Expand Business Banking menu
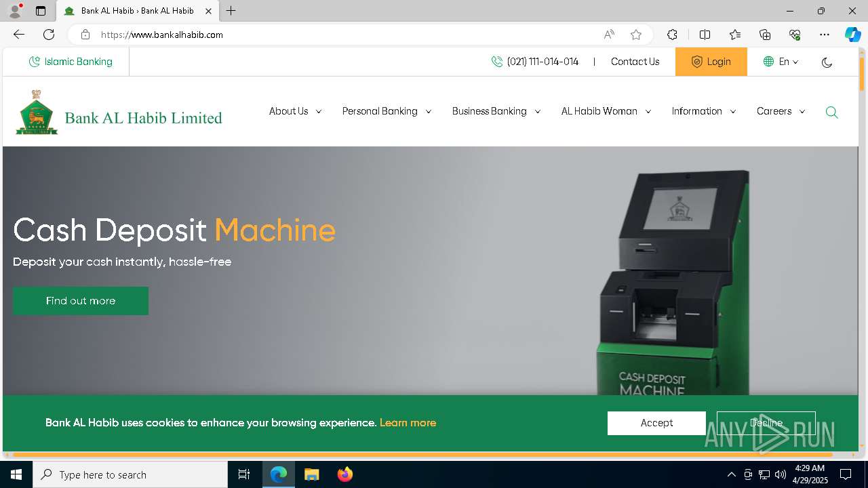 496,111
